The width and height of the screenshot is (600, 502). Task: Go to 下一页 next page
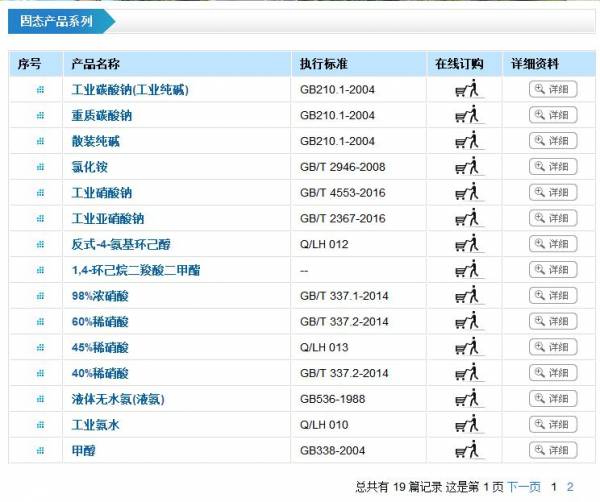(x=524, y=487)
